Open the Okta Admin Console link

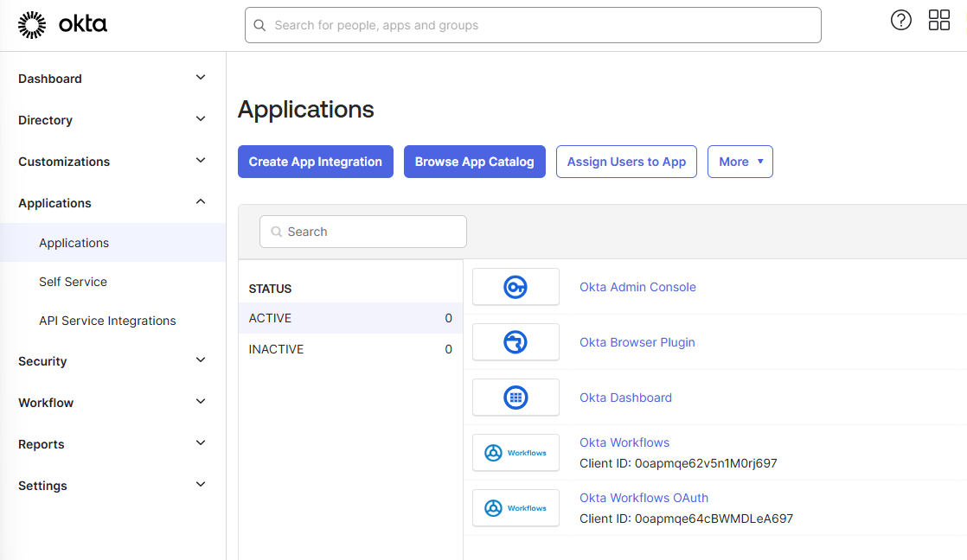pos(637,287)
